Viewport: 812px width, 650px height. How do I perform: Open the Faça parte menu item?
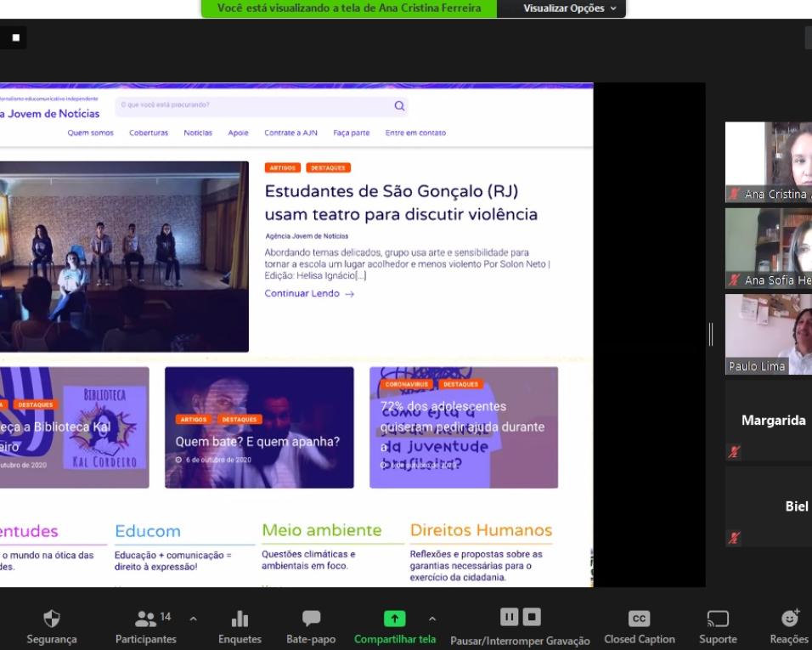pos(351,133)
